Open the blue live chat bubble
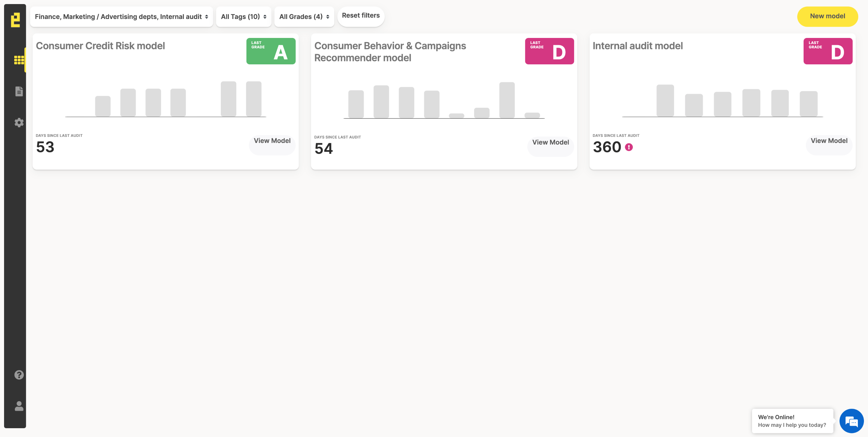Image resolution: width=868 pixels, height=437 pixels. tap(851, 421)
